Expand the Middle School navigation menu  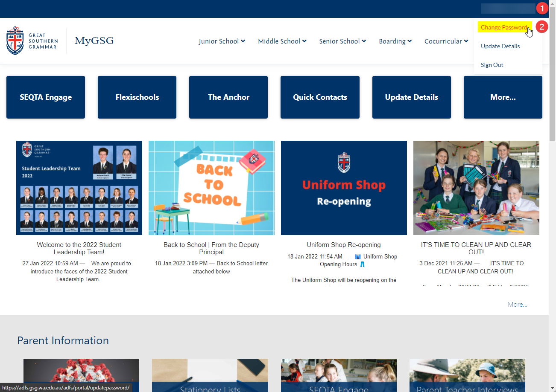click(x=282, y=41)
